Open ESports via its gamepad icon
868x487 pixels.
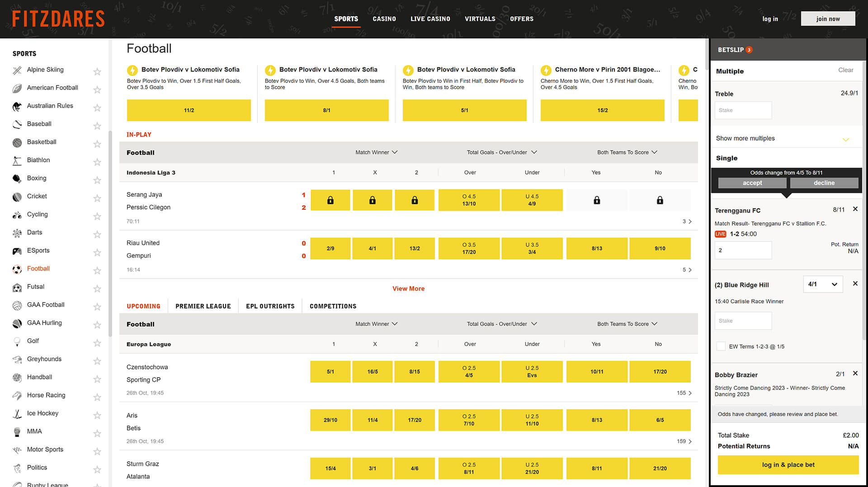point(17,251)
